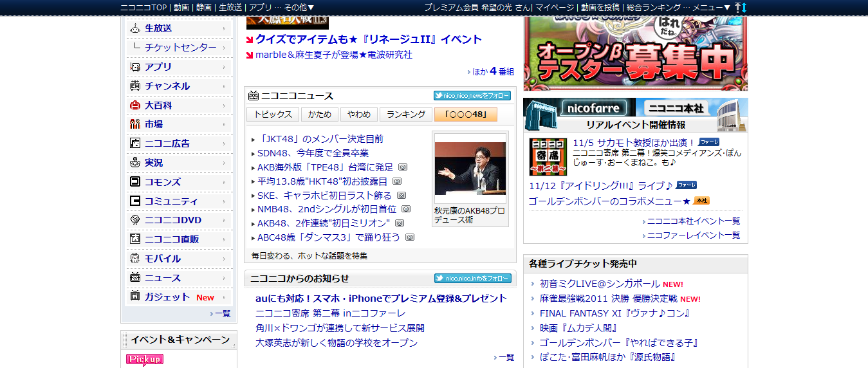This screenshot has height=368, width=868.
Task: Click the 実況 sidebar icon
Action: [135, 162]
